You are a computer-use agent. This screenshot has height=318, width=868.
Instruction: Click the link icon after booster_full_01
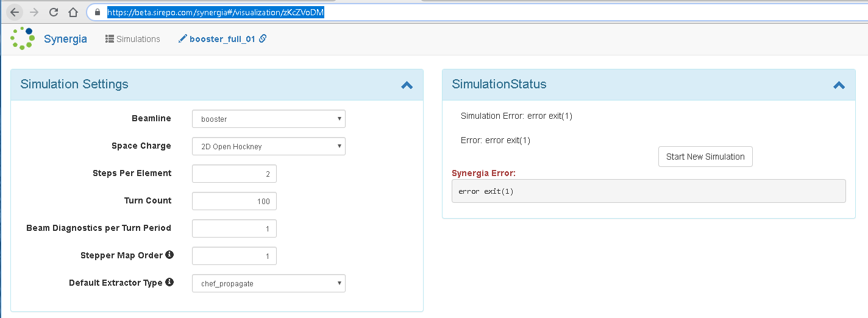263,38
